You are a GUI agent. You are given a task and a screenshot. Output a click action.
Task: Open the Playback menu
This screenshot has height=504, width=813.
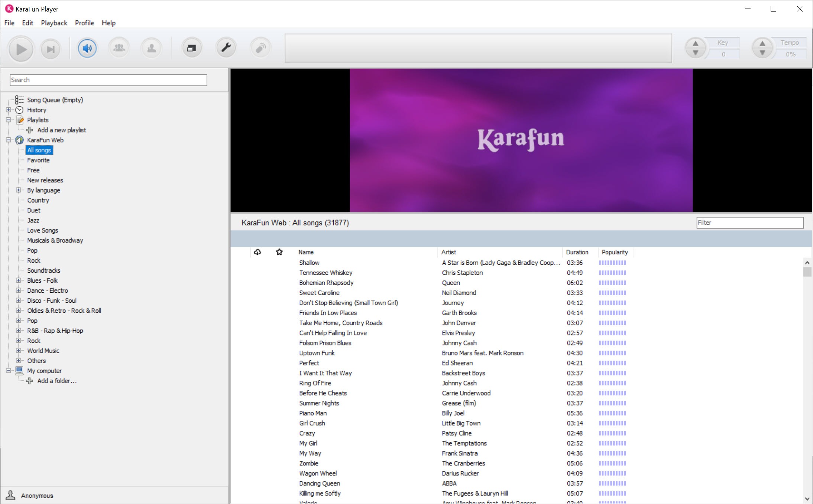click(54, 23)
